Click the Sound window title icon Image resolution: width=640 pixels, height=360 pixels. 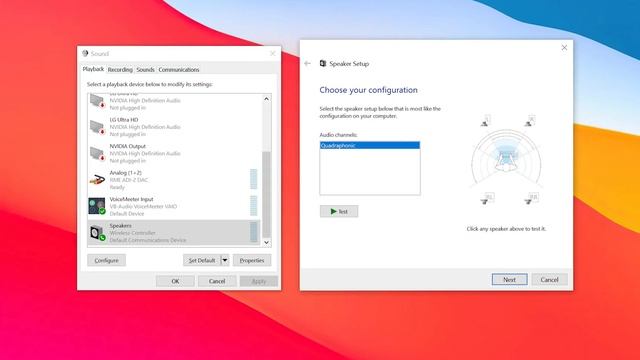click(85, 53)
